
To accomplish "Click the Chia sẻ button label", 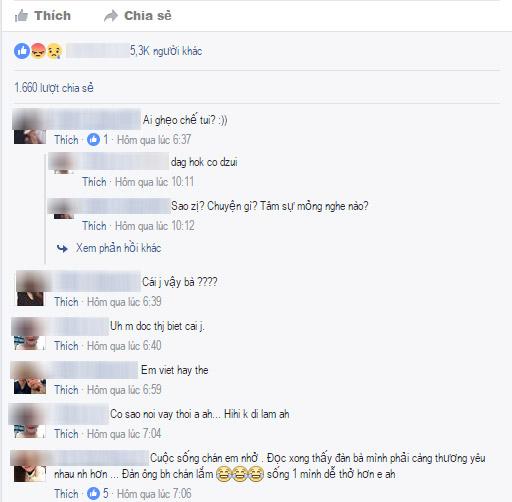I will point(148,15).
